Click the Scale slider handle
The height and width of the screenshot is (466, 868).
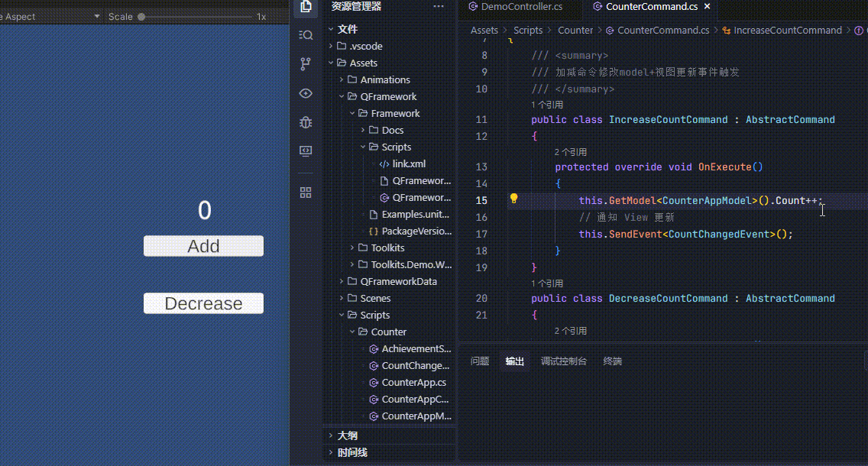coord(141,17)
